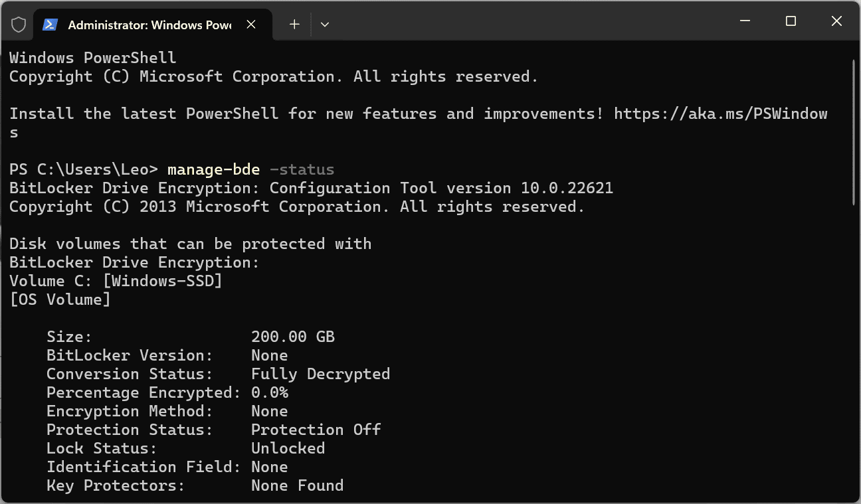This screenshot has height=504, width=861.
Task: Click the administrator shield icon
Action: (19, 25)
